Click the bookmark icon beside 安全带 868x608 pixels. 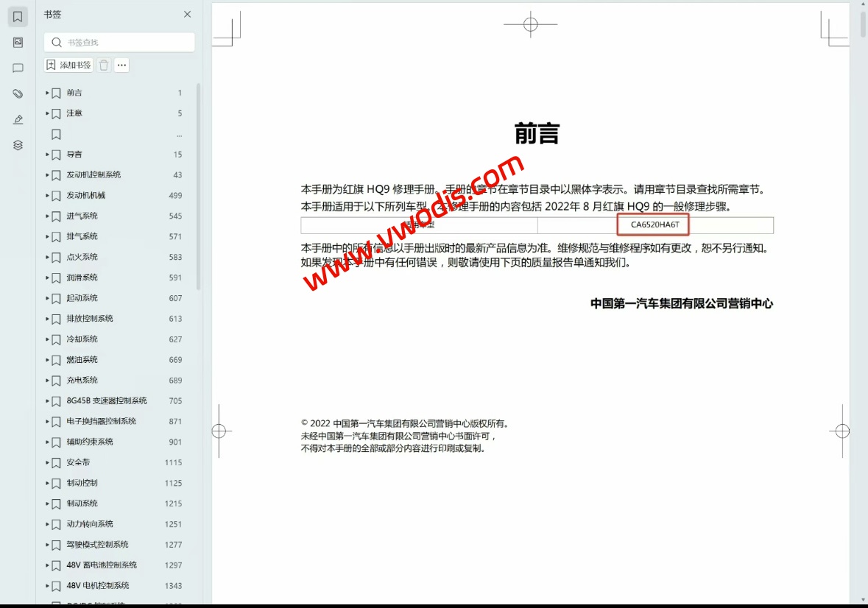click(x=56, y=463)
